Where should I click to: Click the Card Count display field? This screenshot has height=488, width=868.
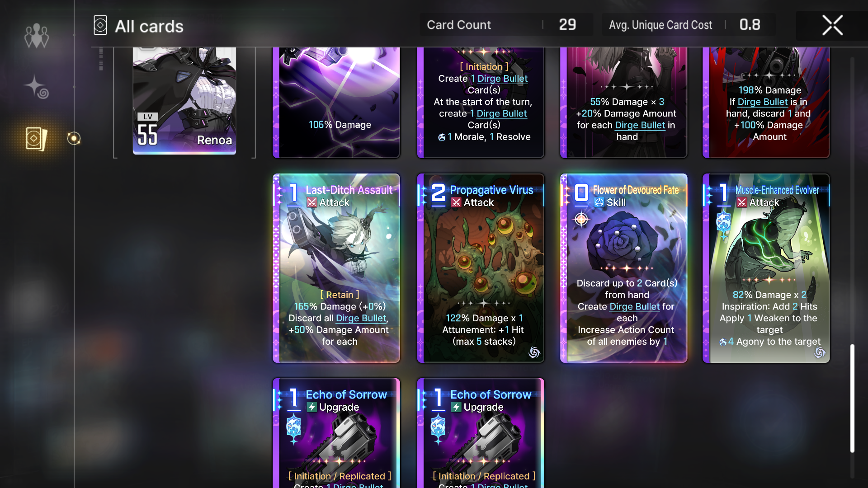[x=506, y=24]
